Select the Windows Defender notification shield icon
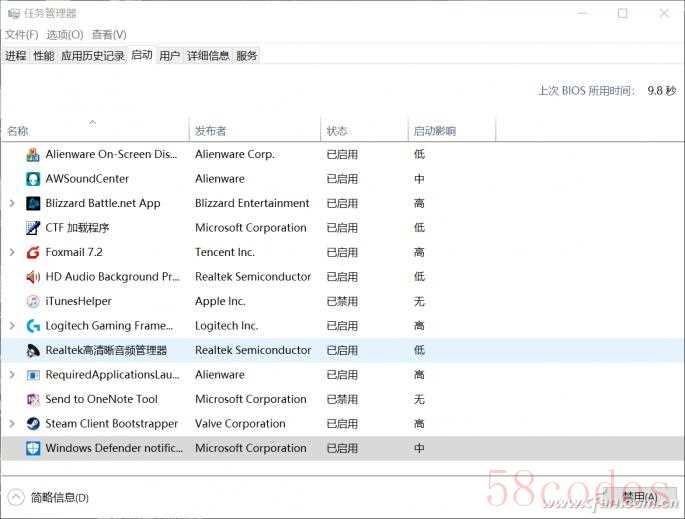Screen dimensions: 685x519 click(x=33, y=448)
